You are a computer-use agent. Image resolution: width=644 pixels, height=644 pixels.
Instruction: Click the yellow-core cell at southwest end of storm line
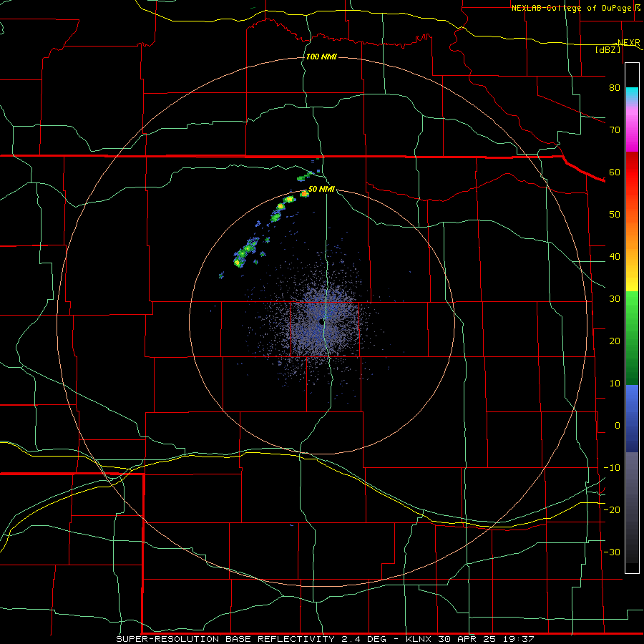pos(238,262)
